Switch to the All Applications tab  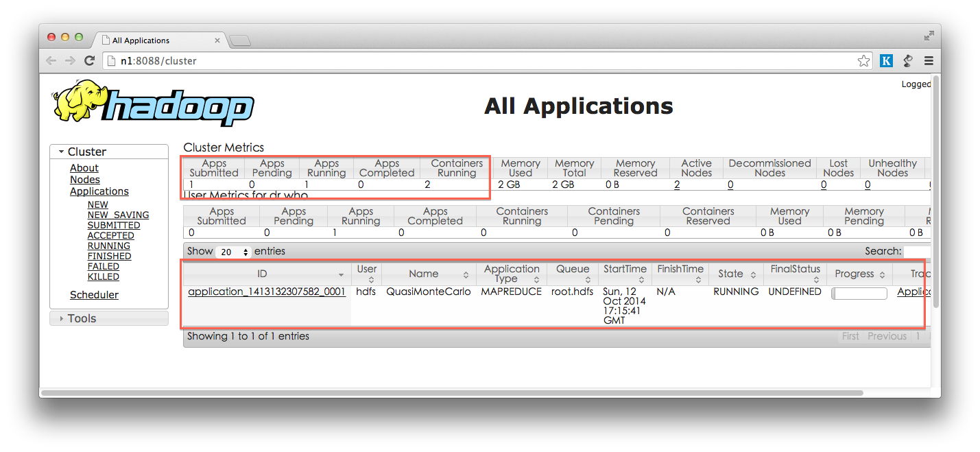(158, 40)
